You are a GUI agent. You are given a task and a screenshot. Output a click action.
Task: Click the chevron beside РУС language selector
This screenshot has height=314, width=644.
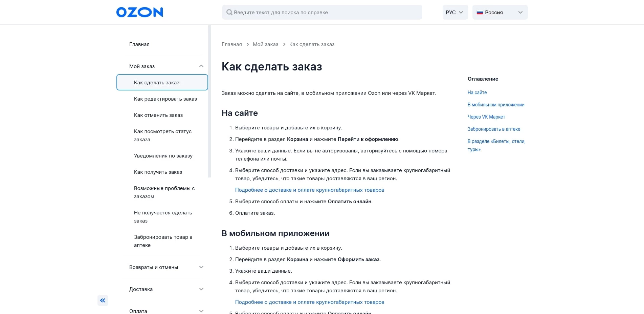pyautogui.click(x=461, y=12)
